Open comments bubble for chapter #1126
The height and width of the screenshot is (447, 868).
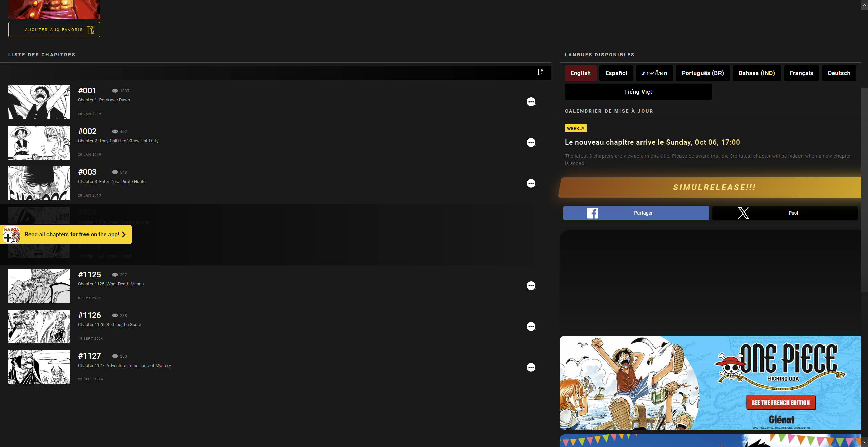pos(531,327)
